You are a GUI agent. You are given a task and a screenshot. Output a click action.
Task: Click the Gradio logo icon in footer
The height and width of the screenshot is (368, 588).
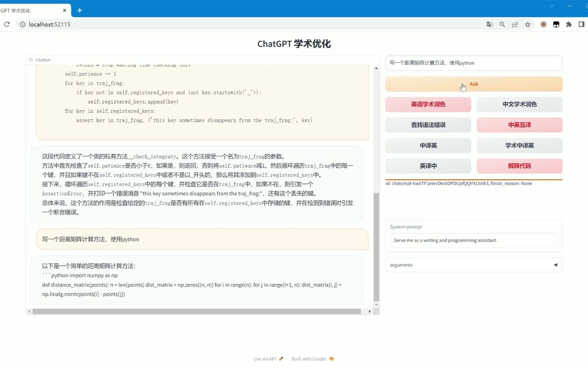(x=331, y=359)
